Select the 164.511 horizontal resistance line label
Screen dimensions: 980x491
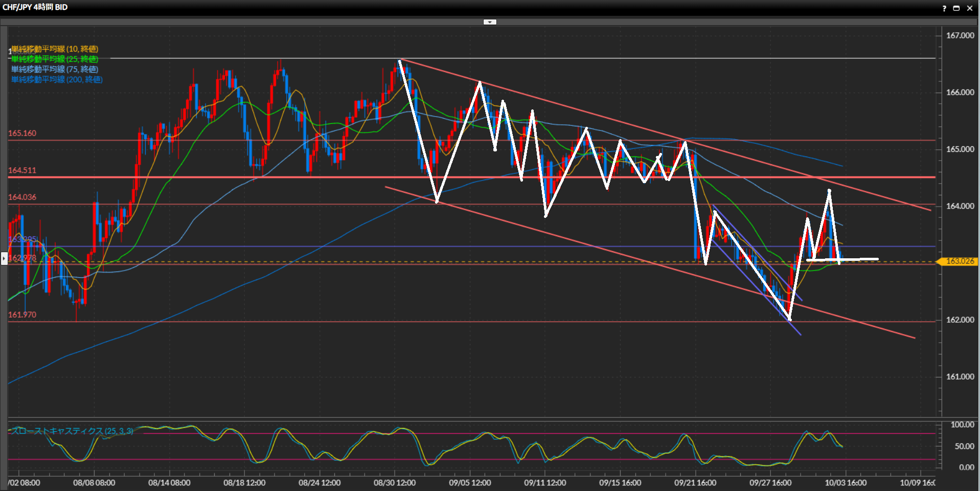coord(22,170)
